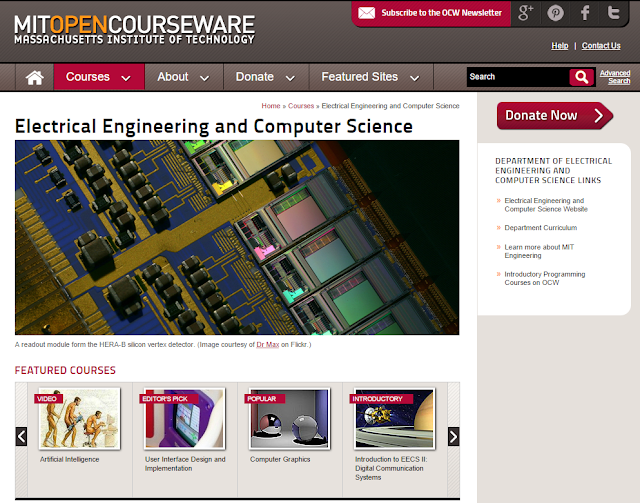
Task: Open the Twitter social icon
Action: tap(613, 13)
